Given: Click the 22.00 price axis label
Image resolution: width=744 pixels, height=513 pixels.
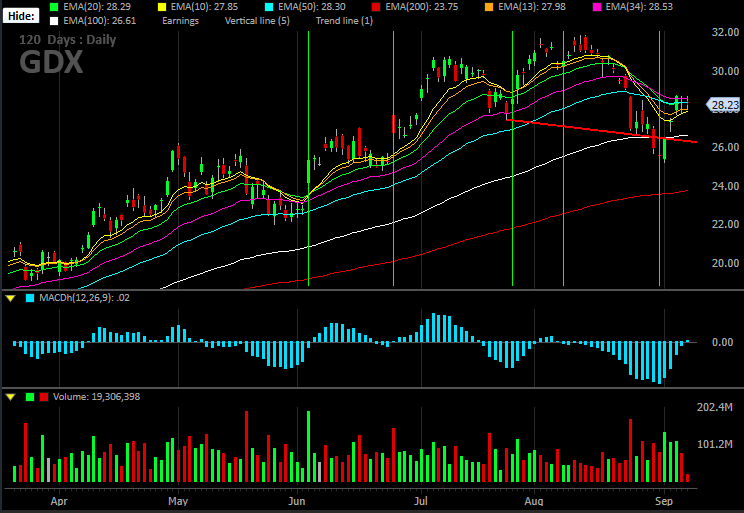Looking at the screenshot, I should pos(725,224).
